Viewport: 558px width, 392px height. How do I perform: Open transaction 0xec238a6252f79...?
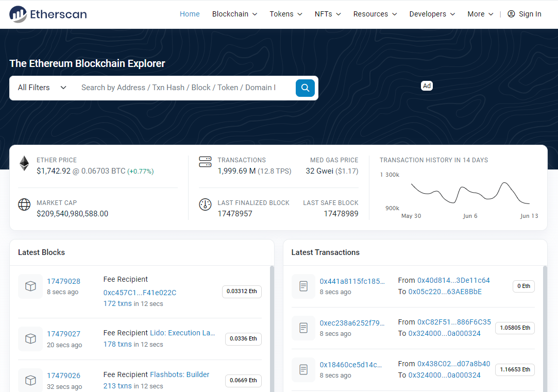(x=352, y=323)
